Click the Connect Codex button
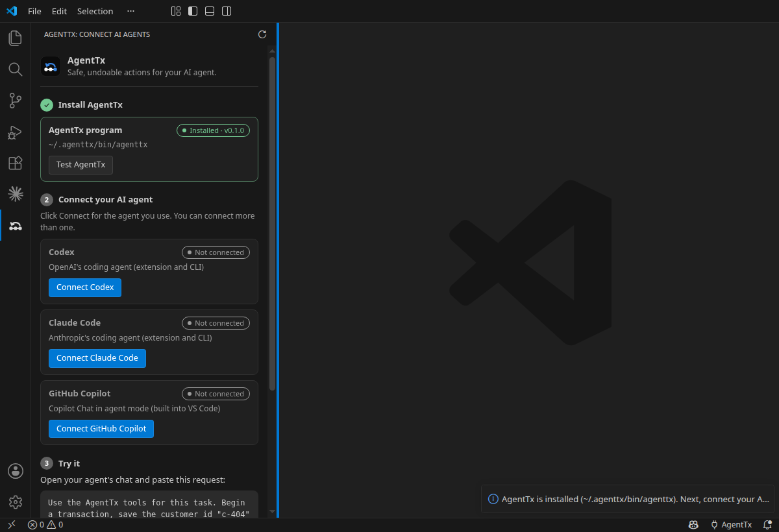This screenshot has height=532, width=779. 85,287
